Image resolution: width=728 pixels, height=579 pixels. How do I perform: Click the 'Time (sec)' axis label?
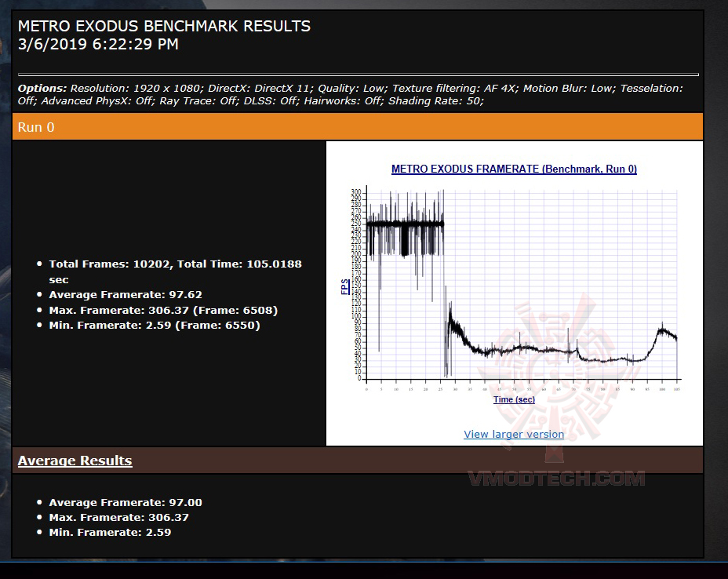[x=514, y=399]
